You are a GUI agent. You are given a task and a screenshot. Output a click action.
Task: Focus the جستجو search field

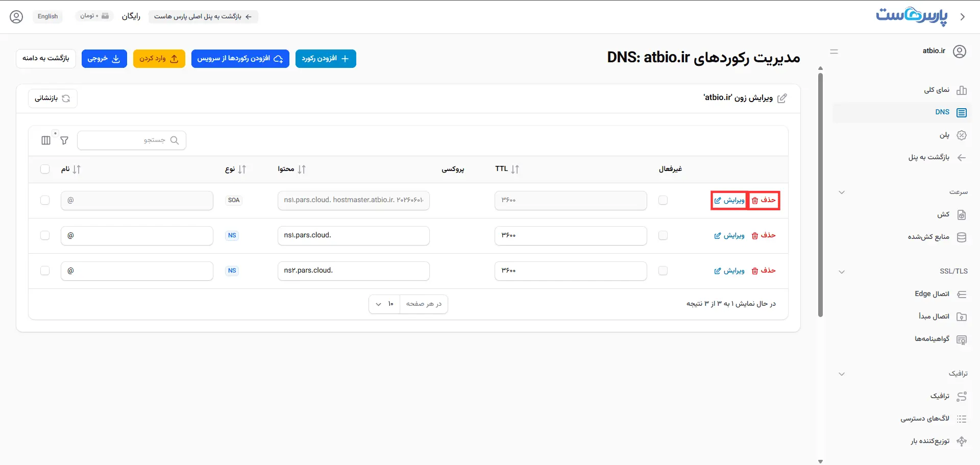tap(132, 140)
